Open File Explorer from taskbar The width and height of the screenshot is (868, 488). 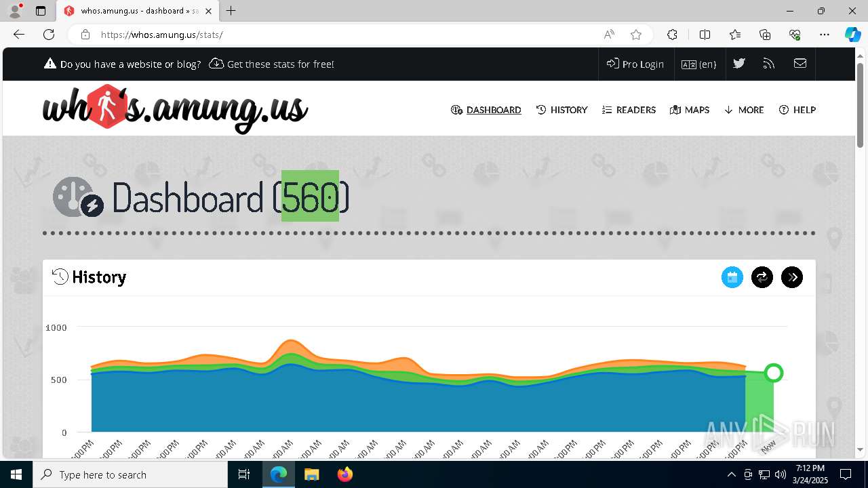pyautogui.click(x=312, y=474)
